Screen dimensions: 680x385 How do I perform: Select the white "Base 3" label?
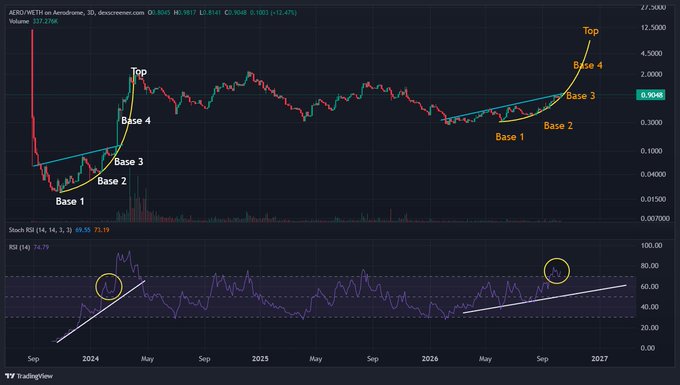[129, 162]
